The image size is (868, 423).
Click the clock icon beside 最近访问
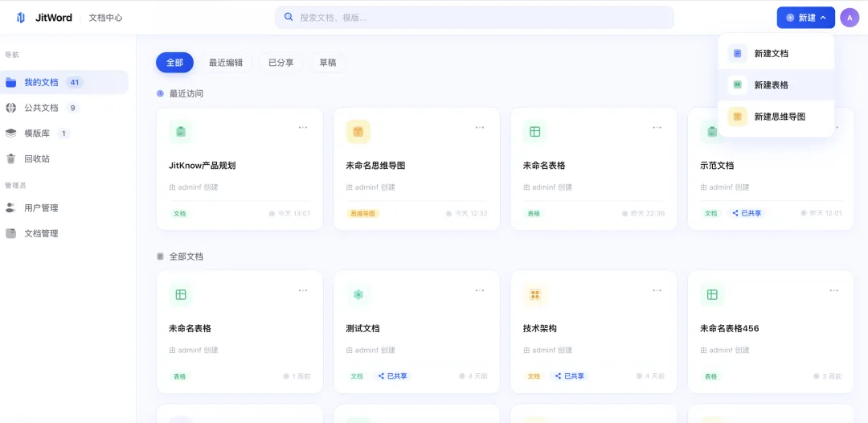point(160,93)
